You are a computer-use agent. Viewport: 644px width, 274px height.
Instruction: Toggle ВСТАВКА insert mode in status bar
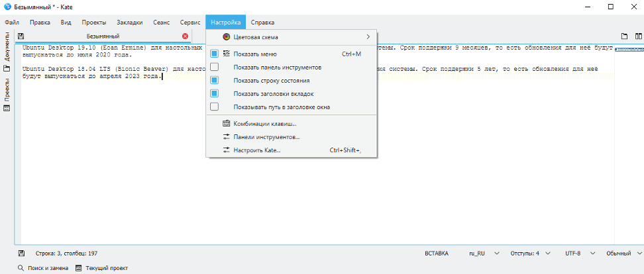click(x=437, y=253)
